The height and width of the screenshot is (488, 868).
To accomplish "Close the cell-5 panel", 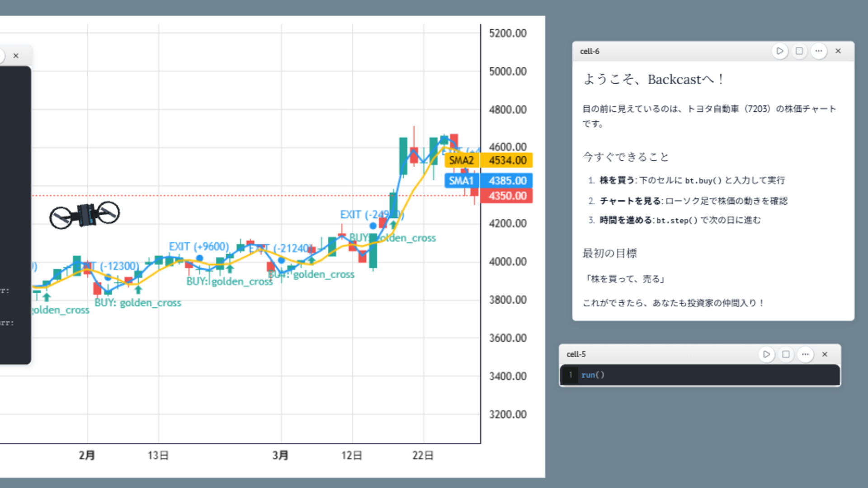I will [x=825, y=354].
